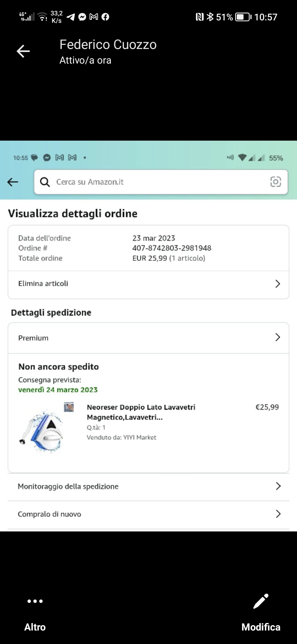The image size is (297, 644).
Task: Tap the back arrow beside Federico Cuozzo
Action: [23, 51]
